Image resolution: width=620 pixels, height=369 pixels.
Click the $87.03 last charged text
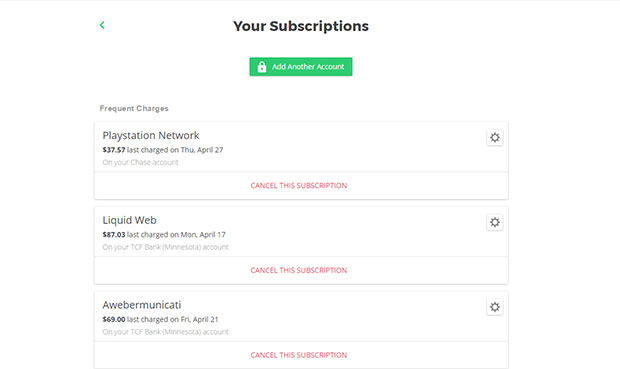pos(164,235)
